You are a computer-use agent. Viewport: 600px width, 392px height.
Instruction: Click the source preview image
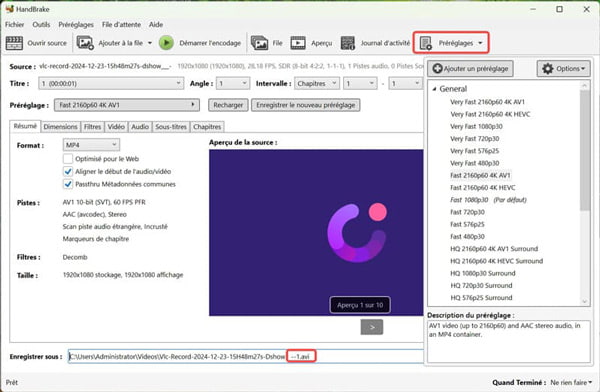[316, 233]
